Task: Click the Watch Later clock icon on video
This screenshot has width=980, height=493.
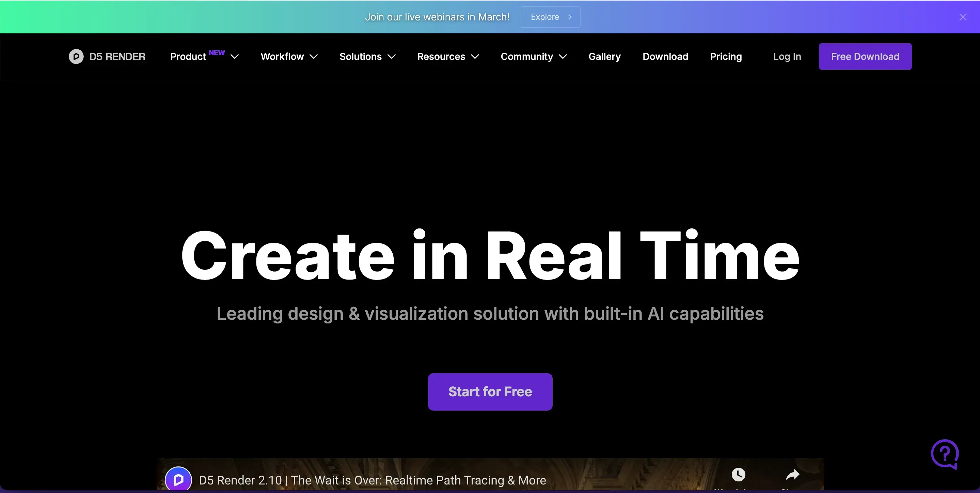Action: tap(738, 474)
